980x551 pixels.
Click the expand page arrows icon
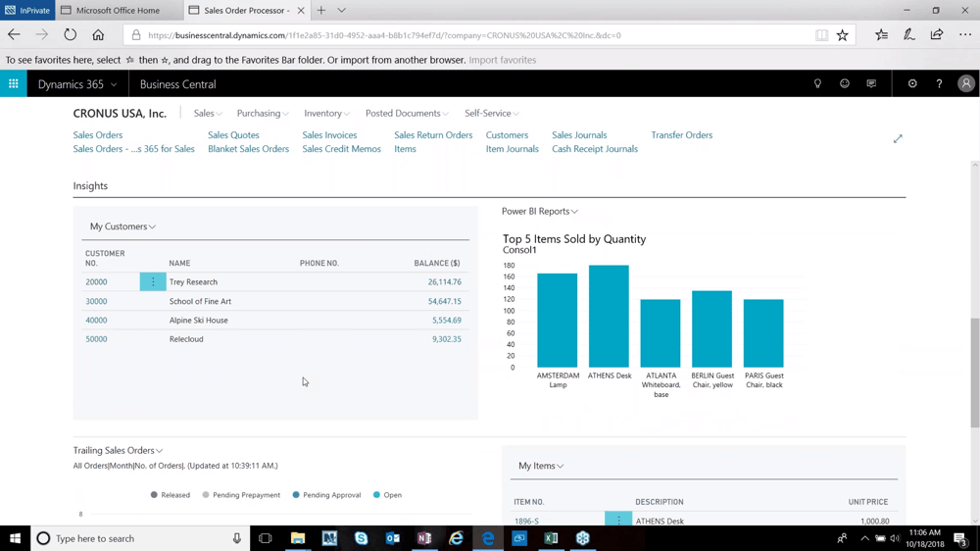coord(898,139)
